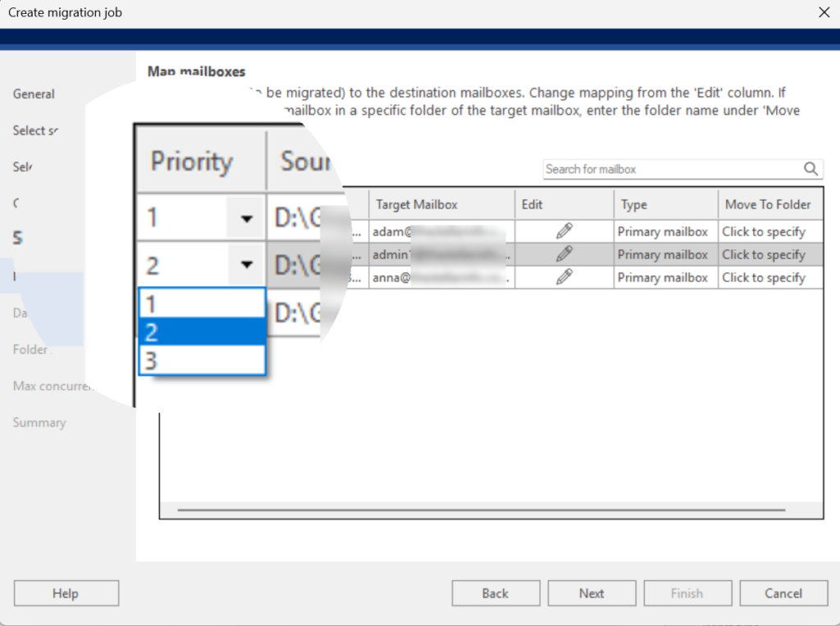840x626 pixels.
Task: Open priority dropdown in first row
Action: tap(246, 218)
